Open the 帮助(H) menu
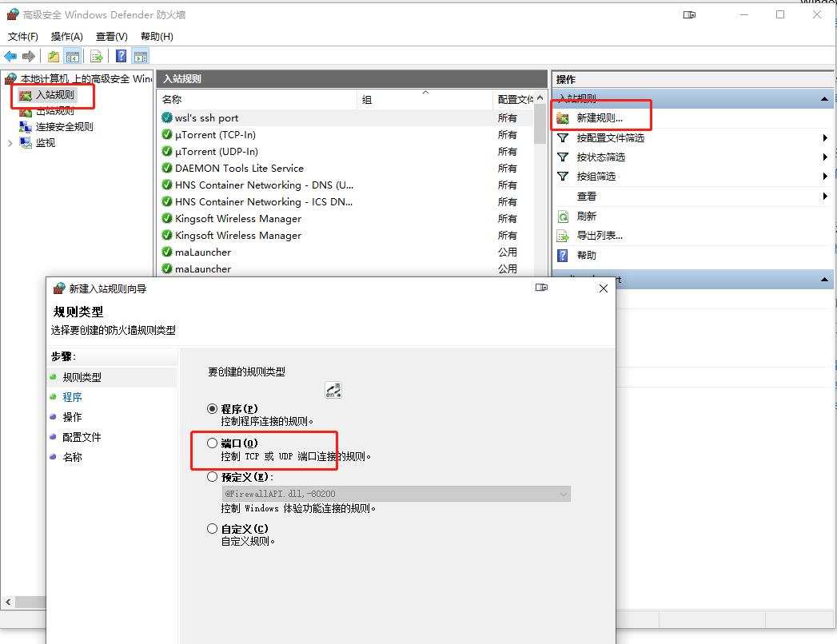The width and height of the screenshot is (837, 644). point(157,37)
